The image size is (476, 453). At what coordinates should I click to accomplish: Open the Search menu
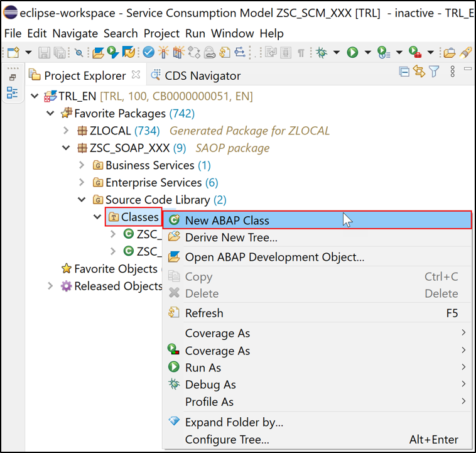click(x=121, y=33)
